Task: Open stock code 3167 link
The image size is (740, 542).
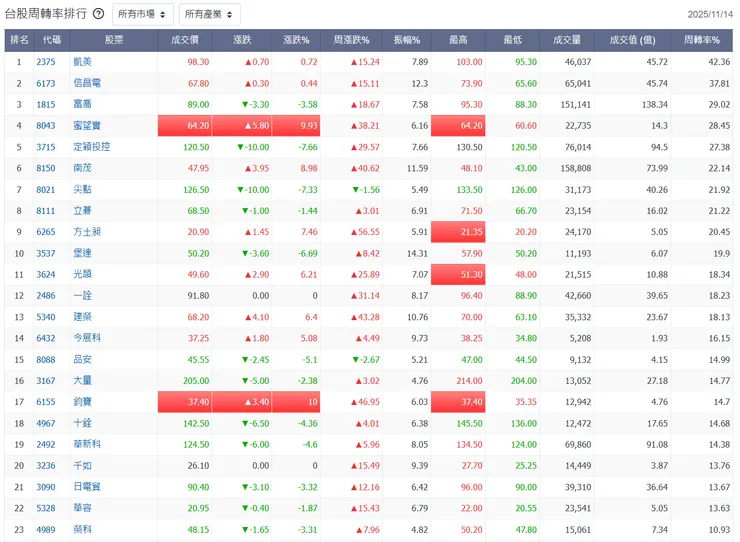Action: 46,381
